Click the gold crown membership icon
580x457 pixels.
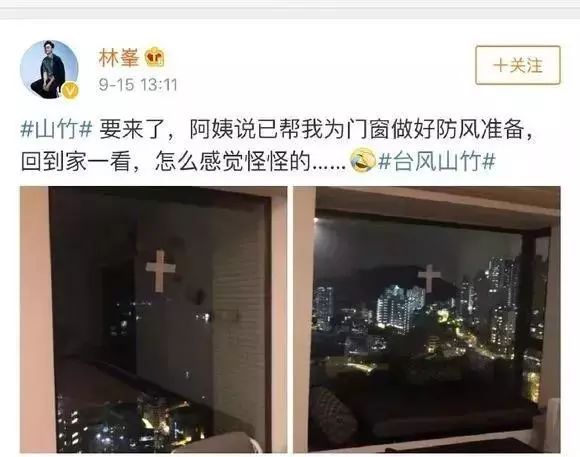[x=154, y=58]
